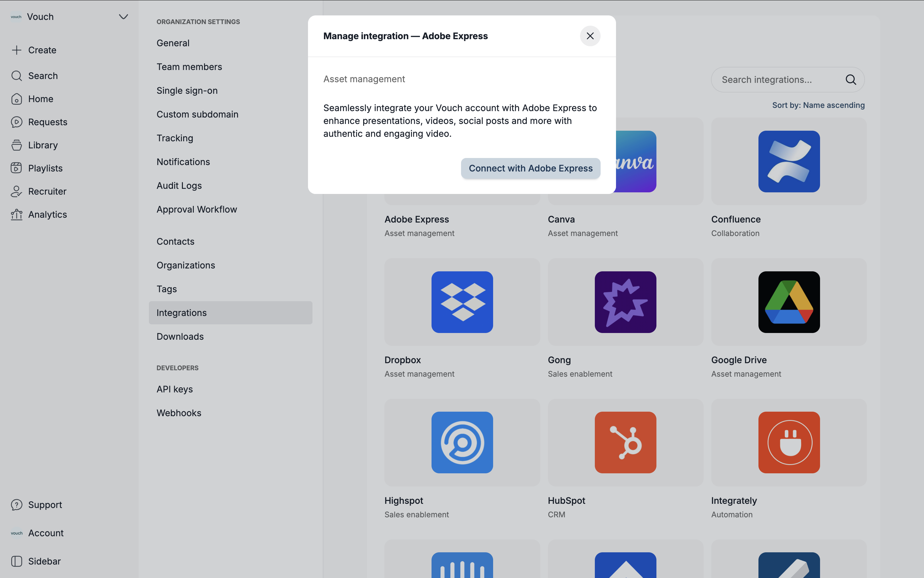Click the Confluence card title
The height and width of the screenshot is (578, 924).
[736, 219]
